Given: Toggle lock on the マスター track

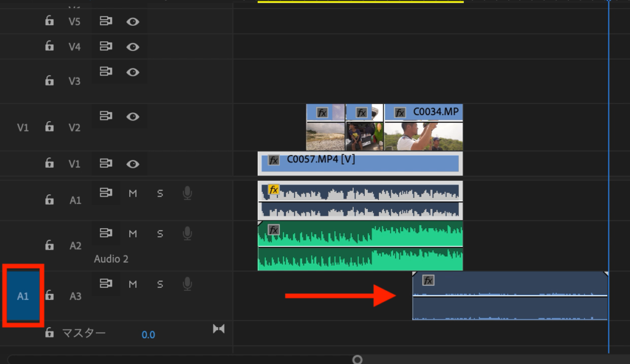Looking at the screenshot, I should point(49,332).
